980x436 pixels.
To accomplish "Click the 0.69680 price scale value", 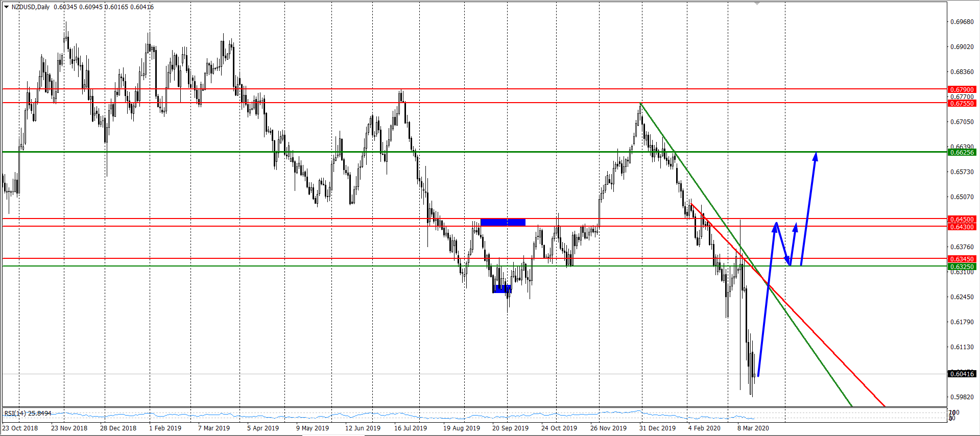I will [962, 22].
